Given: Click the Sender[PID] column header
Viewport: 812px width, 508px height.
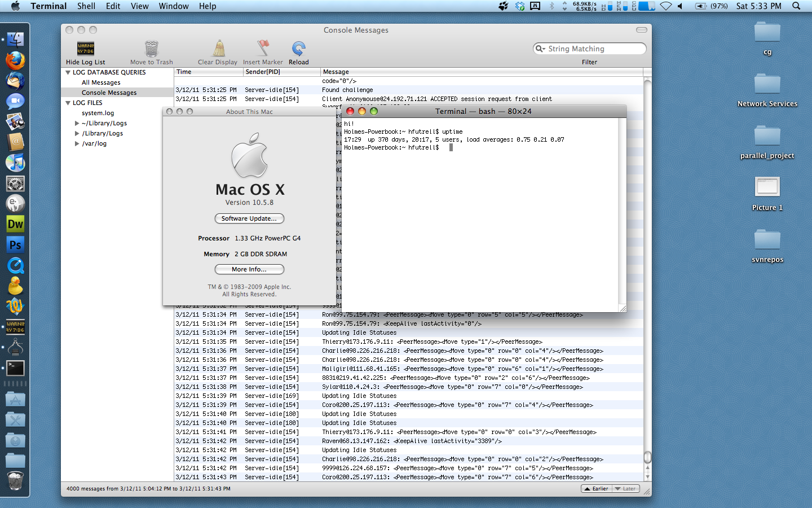Looking at the screenshot, I should pyautogui.click(x=282, y=72).
